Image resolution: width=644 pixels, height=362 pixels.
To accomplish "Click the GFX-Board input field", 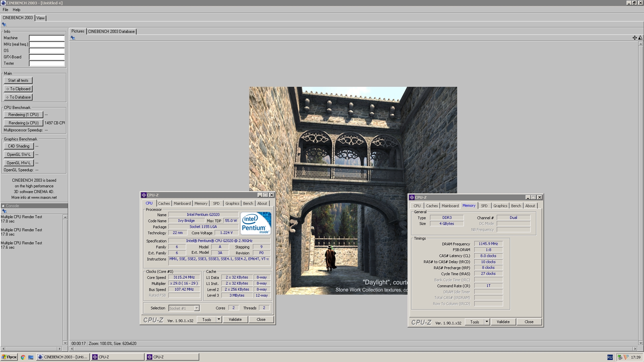I will pyautogui.click(x=47, y=57).
